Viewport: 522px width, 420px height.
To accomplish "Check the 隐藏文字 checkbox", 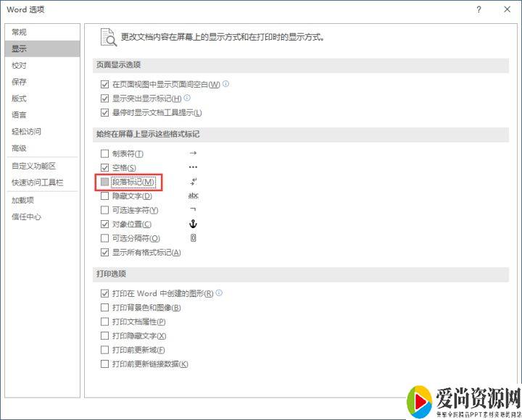I will 105,196.
